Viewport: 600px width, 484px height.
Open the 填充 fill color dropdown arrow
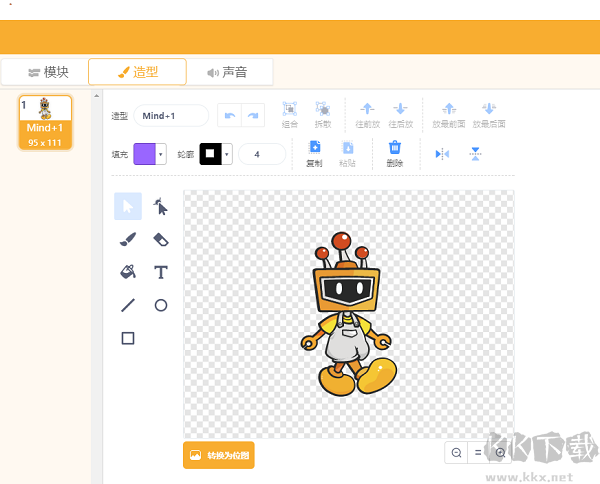161,154
